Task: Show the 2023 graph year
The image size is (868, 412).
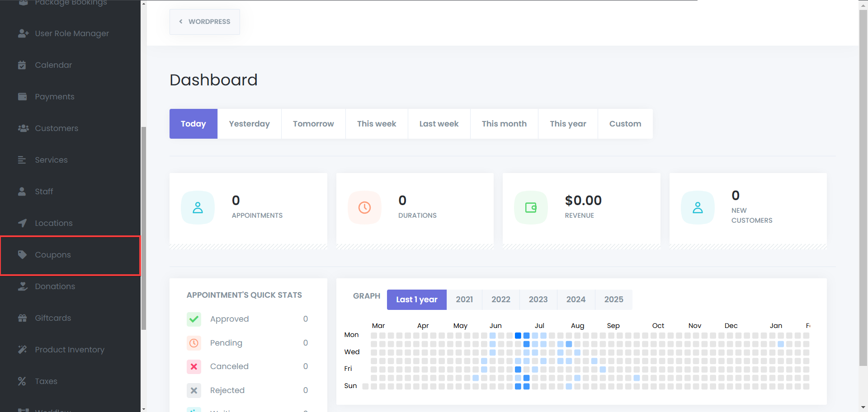Action: 538,300
